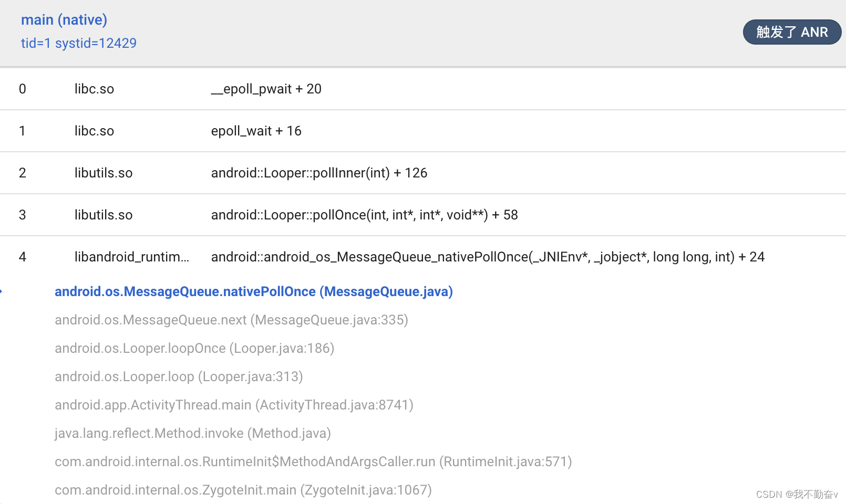The height and width of the screenshot is (504, 846).
Task: Click the 触发了 ANR badge
Action: coord(791,33)
